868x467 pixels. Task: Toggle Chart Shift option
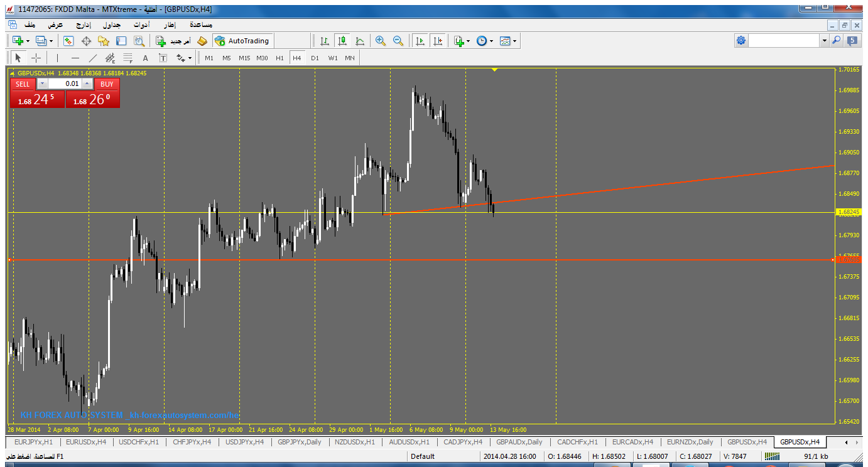(438, 41)
